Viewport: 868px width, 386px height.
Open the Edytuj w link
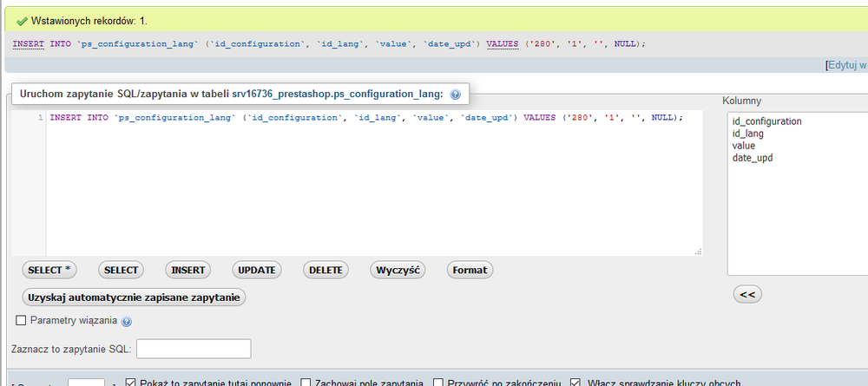pos(847,65)
